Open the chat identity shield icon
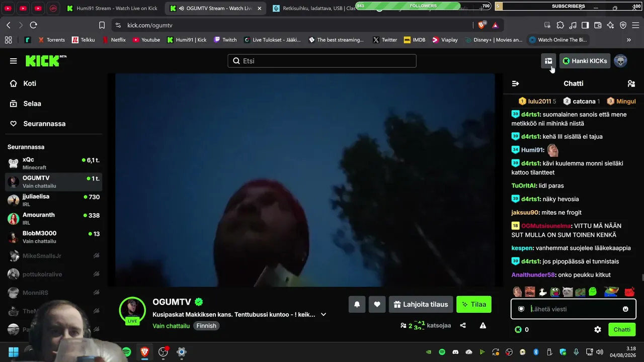The image size is (644, 362). [521, 309]
